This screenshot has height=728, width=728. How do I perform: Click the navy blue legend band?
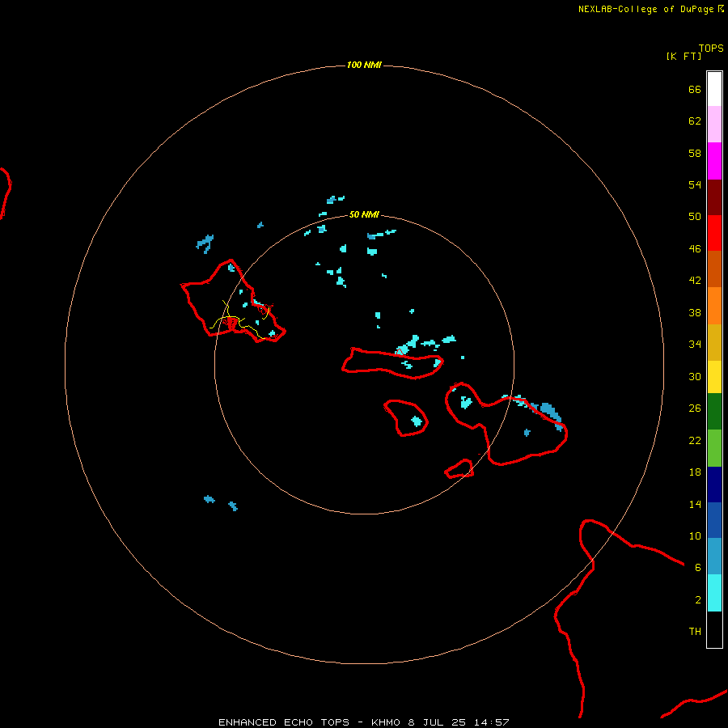[714, 485]
